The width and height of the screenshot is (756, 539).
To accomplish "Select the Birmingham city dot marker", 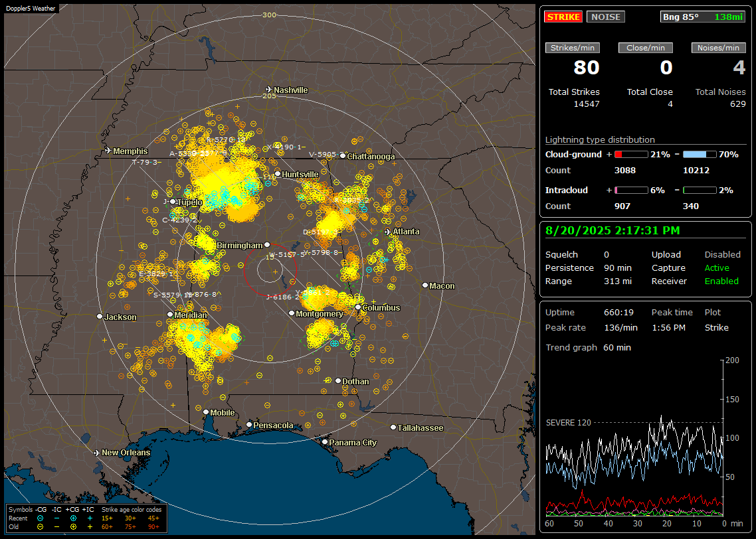I will point(267,245).
